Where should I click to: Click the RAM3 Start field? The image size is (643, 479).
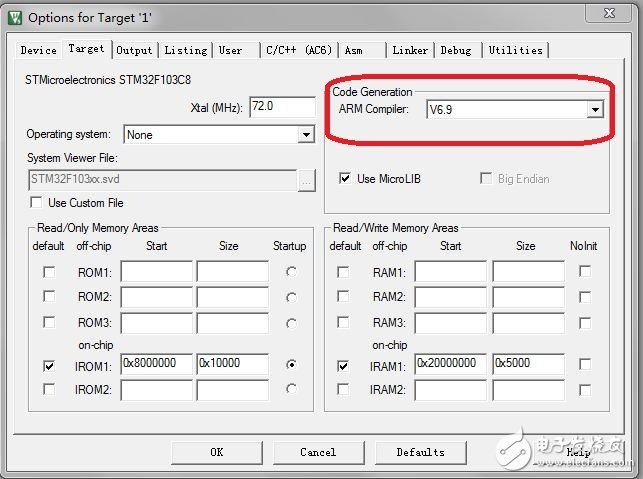pyautogui.click(x=450, y=323)
